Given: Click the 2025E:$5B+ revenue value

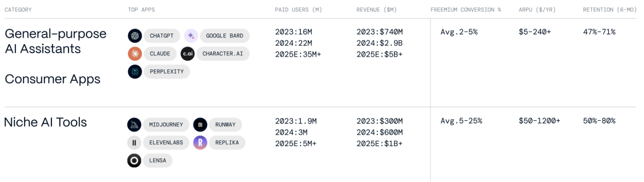Looking at the screenshot, I should [x=380, y=54].
